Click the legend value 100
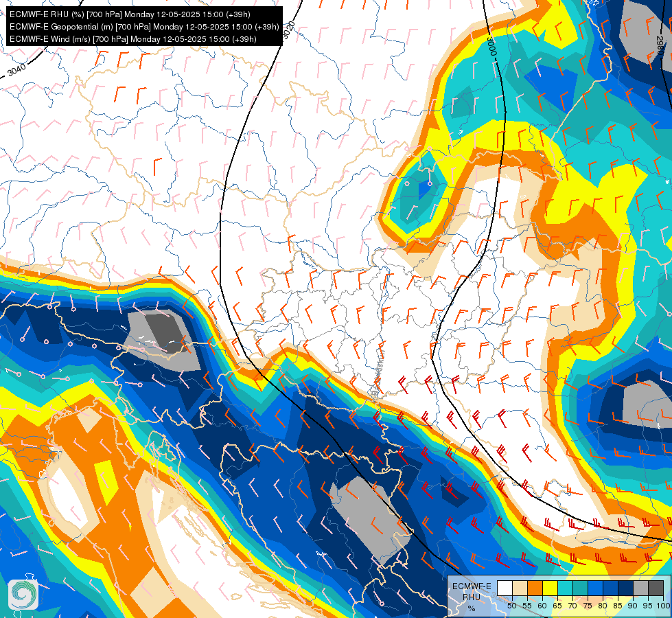The width and height of the screenshot is (672, 618). pos(664,606)
